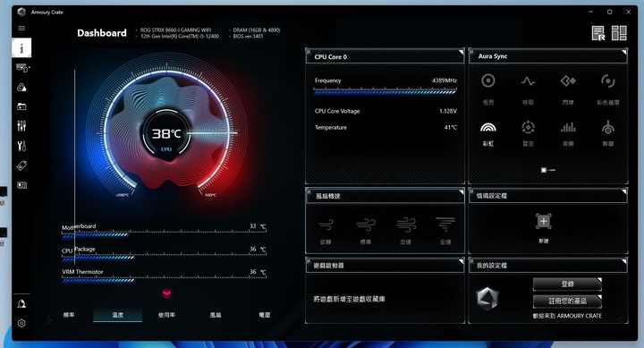Click the VRM Thermistor temperature bar
The height and width of the screenshot is (348, 644).
pos(164,280)
